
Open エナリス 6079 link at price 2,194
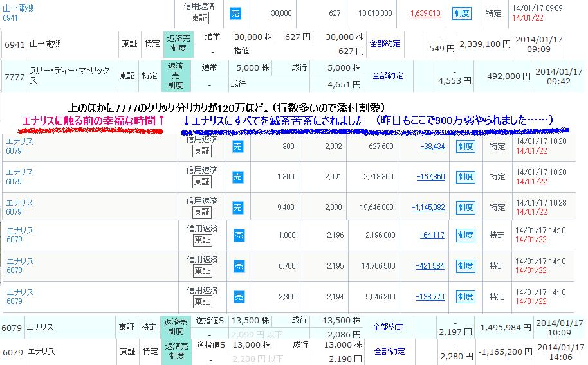20,296
